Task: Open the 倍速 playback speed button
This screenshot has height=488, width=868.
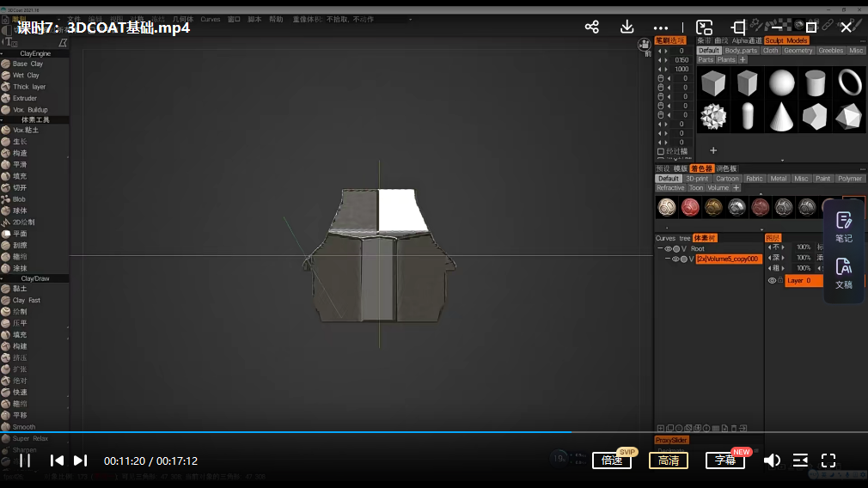Action: 612,461
